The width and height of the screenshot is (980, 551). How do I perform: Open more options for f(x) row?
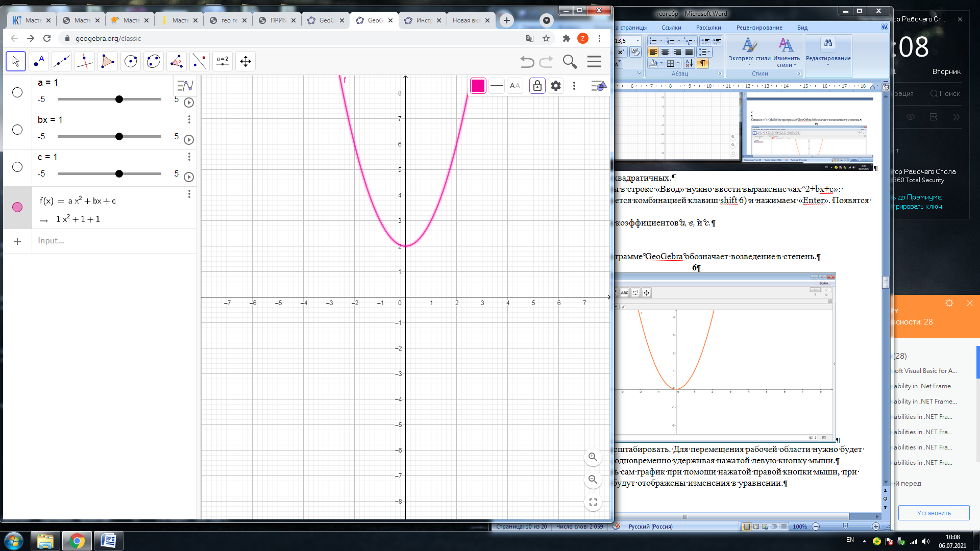(x=189, y=194)
